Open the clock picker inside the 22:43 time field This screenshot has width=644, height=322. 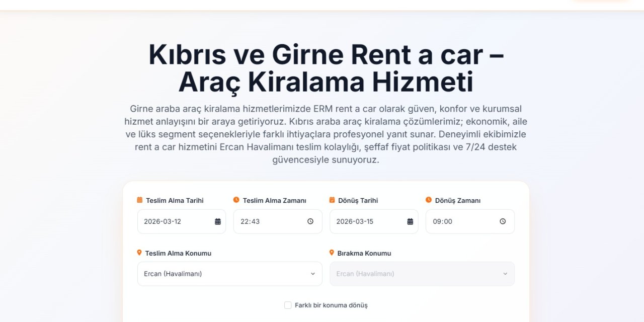[x=310, y=221]
